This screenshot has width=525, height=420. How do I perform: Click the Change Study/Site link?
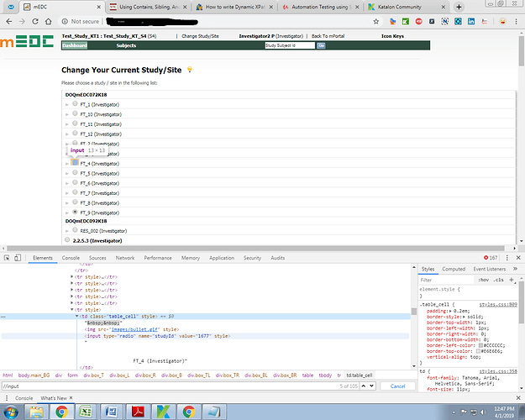click(x=200, y=37)
